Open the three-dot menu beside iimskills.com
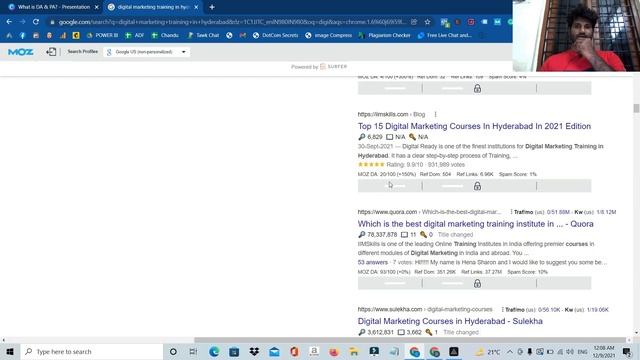 coord(435,114)
